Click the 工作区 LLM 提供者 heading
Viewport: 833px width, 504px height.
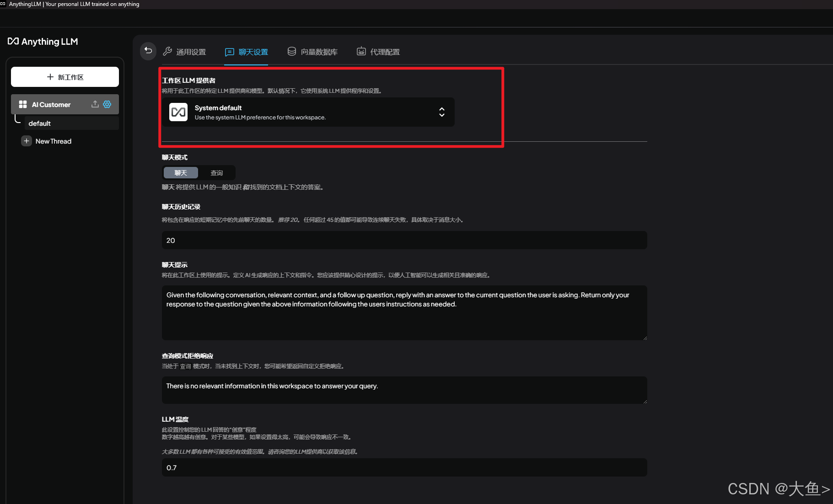tap(188, 80)
